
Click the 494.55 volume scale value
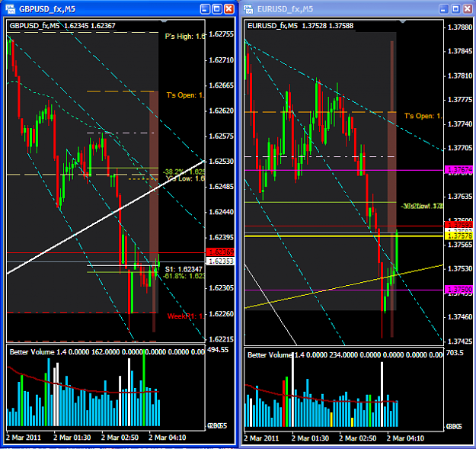coord(218,350)
